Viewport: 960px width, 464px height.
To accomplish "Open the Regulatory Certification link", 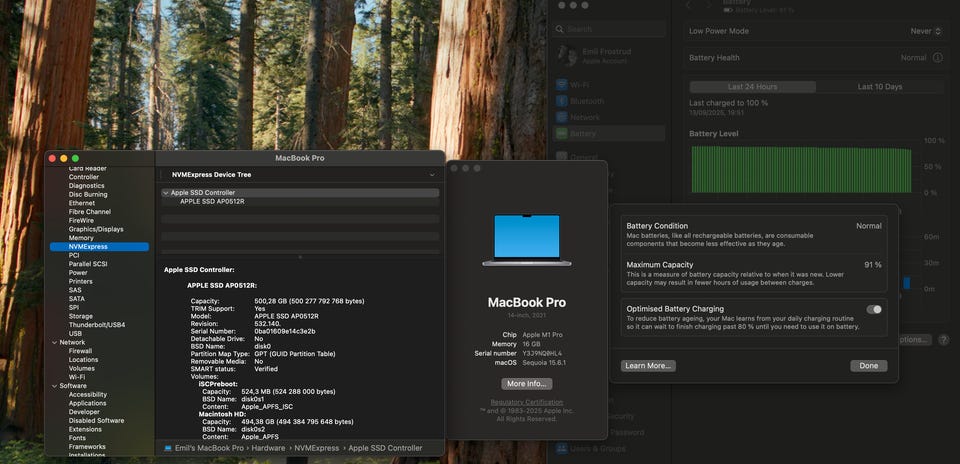I will tap(526, 402).
